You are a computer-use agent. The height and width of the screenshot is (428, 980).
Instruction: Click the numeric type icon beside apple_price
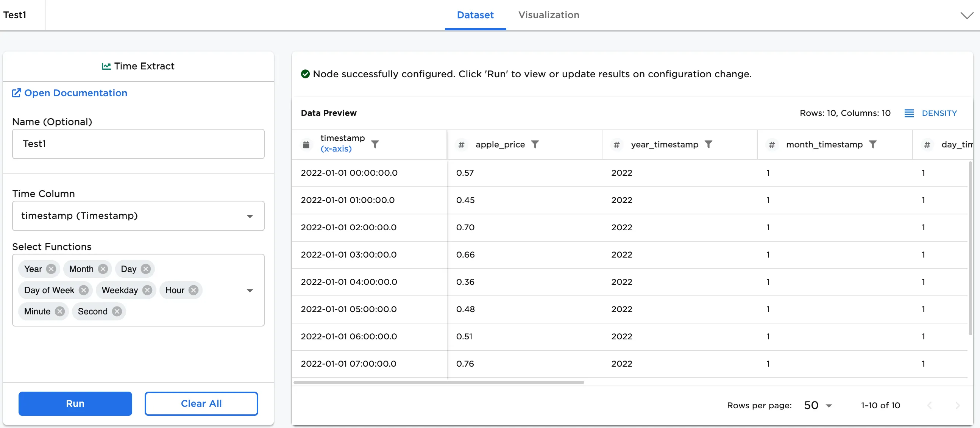(x=462, y=145)
